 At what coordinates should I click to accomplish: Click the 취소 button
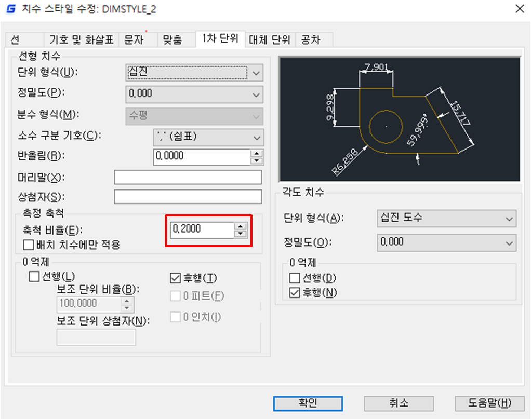click(399, 403)
